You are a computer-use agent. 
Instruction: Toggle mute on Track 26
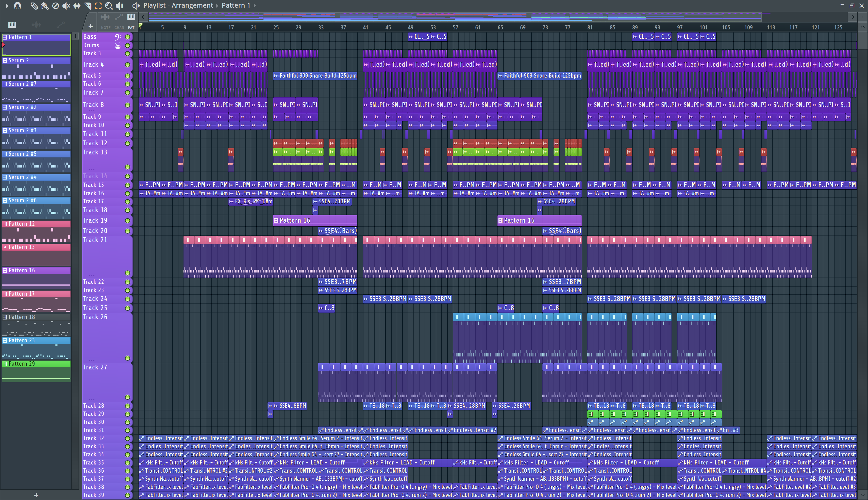click(x=128, y=358)
